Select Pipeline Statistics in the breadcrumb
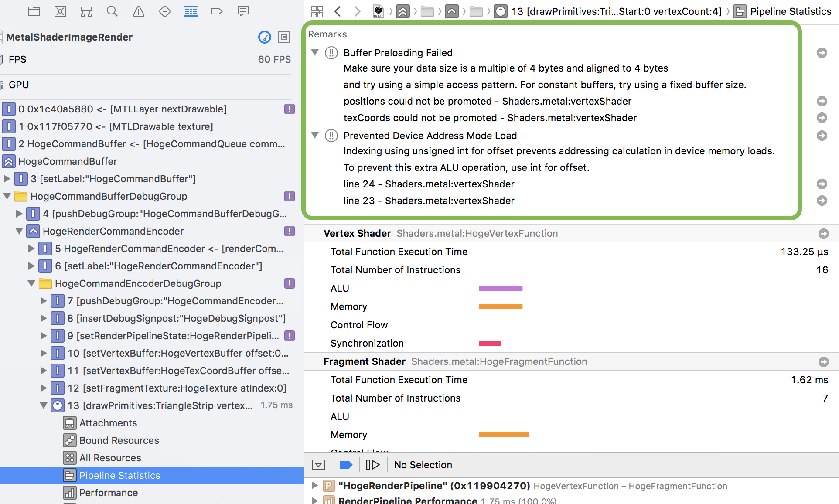The image size is (839, 504). coord(790,11)
